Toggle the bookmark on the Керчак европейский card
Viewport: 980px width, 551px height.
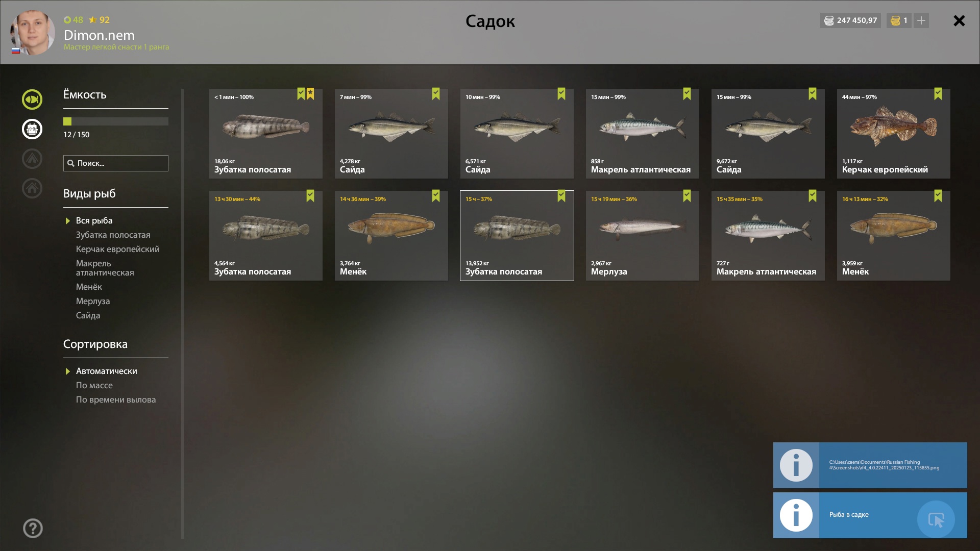(x=938, y=94)
